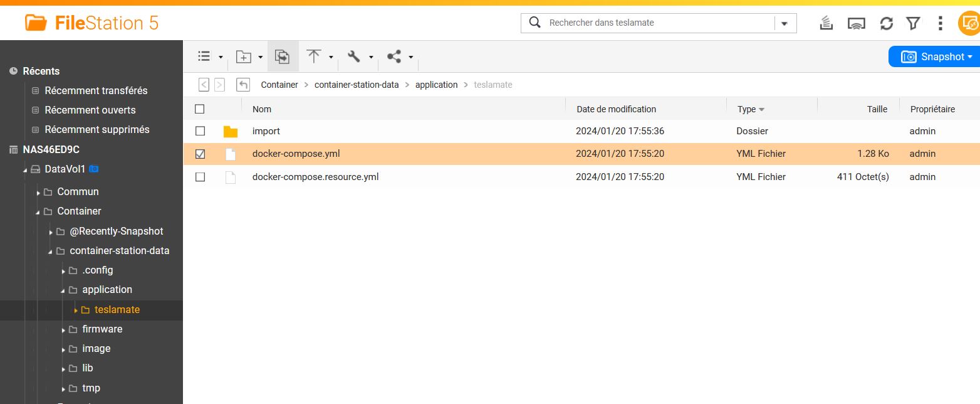Viewport: 980px width, 404px height.
Task: Check the import folder checkbox
Action: [x=200, y=131]
